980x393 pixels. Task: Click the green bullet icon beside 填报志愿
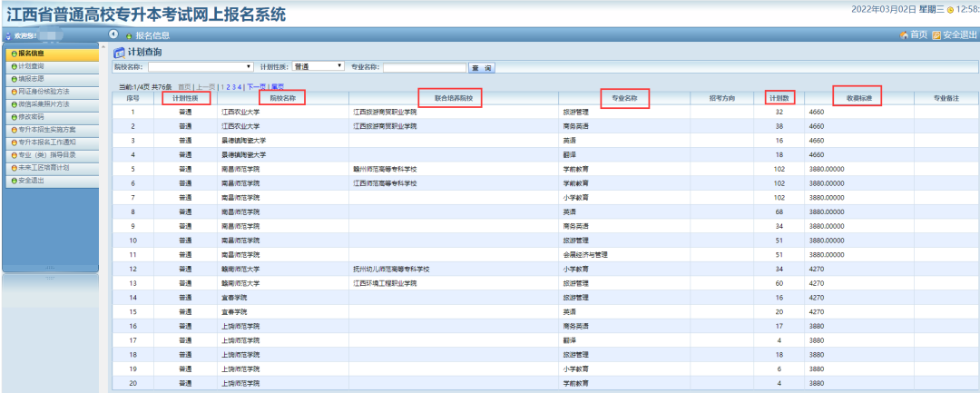click(14, 79)
